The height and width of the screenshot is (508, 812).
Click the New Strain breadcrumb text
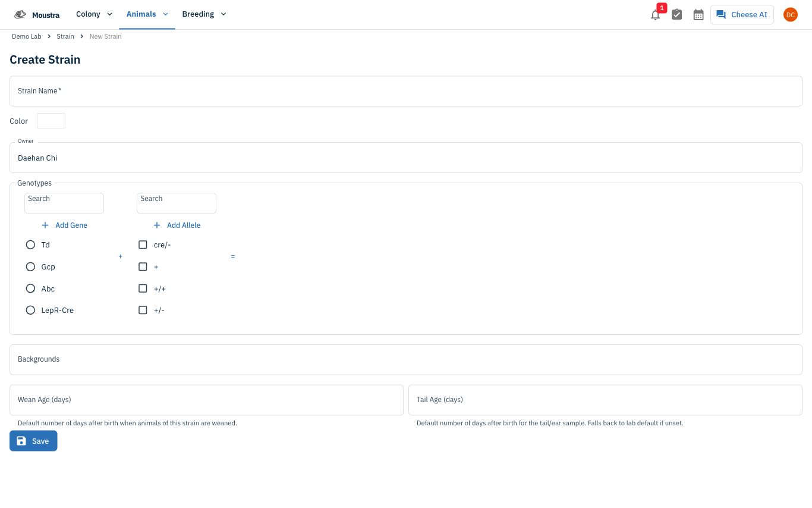point(105,37)
